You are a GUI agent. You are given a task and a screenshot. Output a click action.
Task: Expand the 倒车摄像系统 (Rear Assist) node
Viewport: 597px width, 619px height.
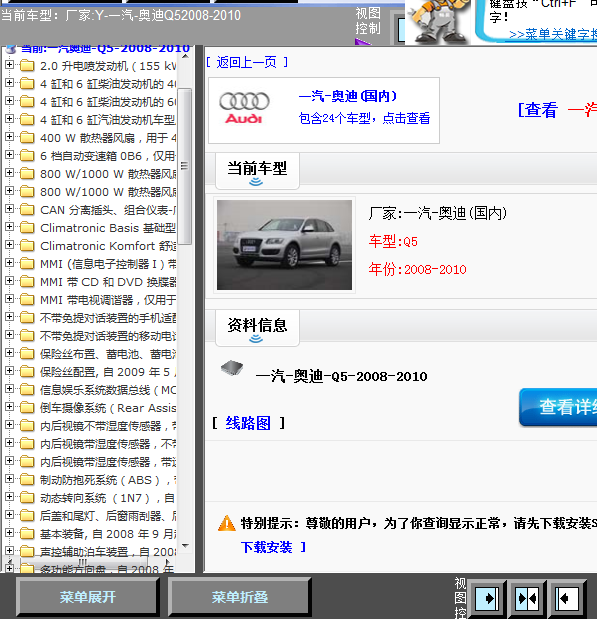(9, 407)
